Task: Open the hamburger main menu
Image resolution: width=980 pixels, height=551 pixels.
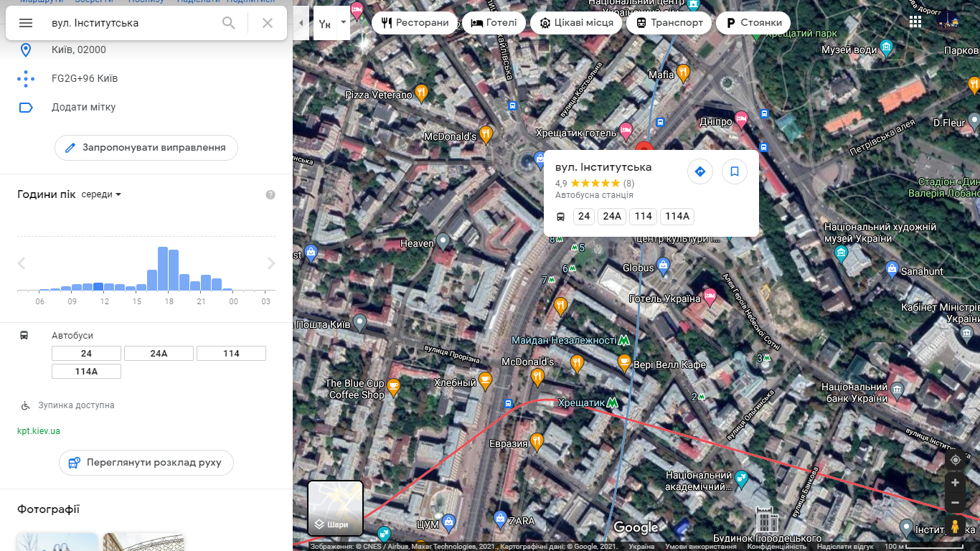Action: click(26, 23)
